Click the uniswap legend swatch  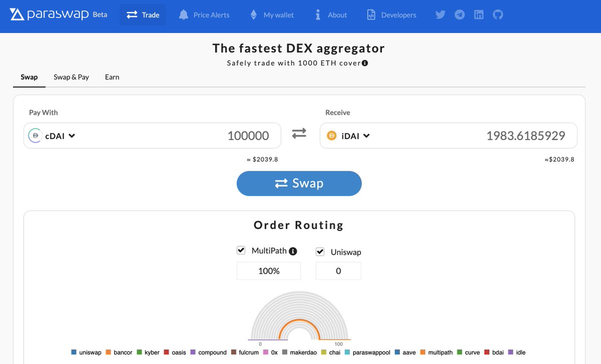pos(74,352)
